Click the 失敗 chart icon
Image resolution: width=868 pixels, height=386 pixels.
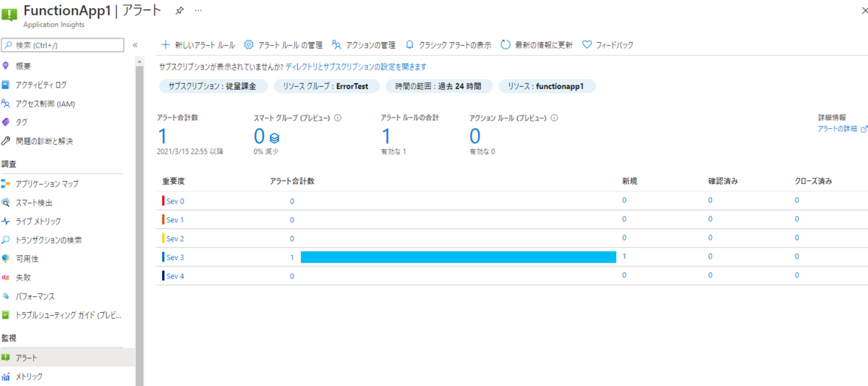(6, 277)
